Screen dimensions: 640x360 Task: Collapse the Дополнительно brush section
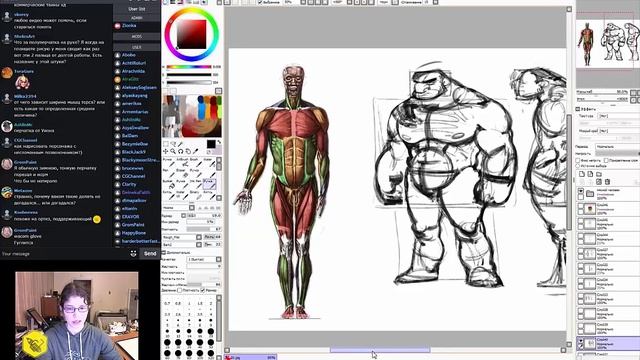point(164,253)
